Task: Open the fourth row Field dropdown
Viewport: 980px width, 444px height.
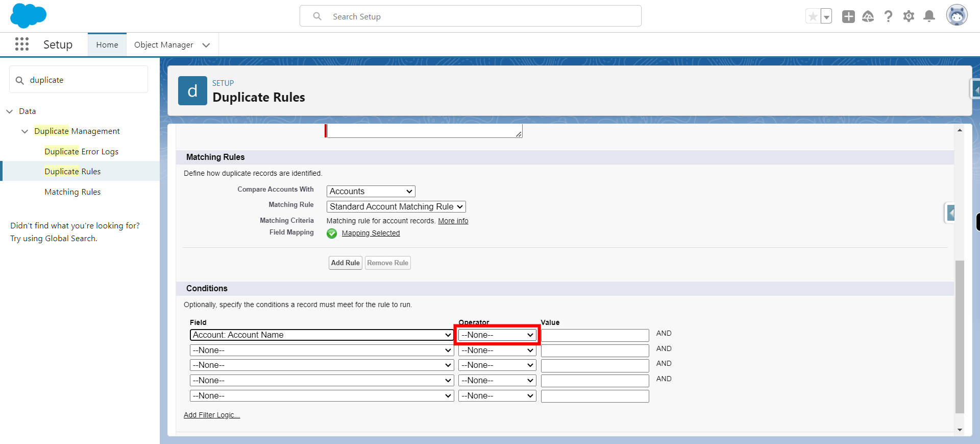Action: pyautogui.click(x=322, y=381)
